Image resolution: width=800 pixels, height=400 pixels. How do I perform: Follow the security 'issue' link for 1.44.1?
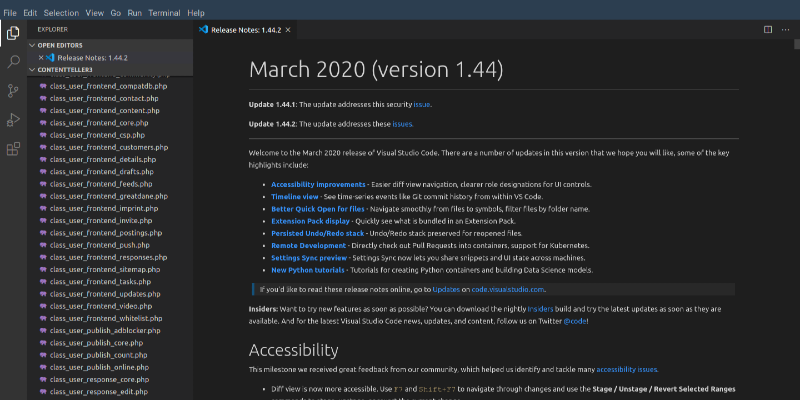click(x=422, y=105)
